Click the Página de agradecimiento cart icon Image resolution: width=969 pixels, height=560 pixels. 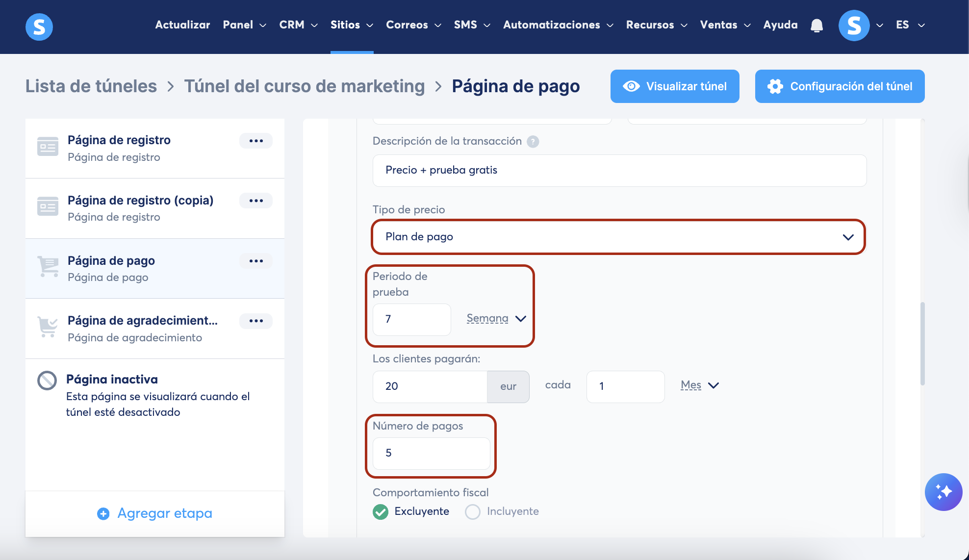(48, 327)
